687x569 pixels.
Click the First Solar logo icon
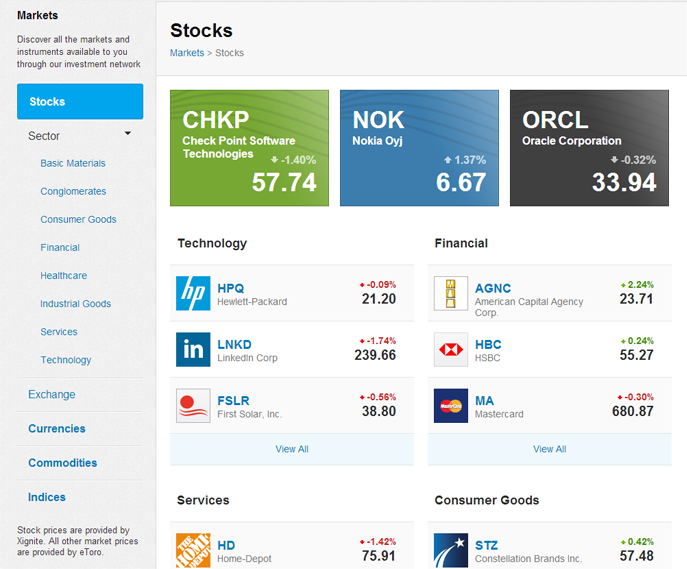[193, 406]
